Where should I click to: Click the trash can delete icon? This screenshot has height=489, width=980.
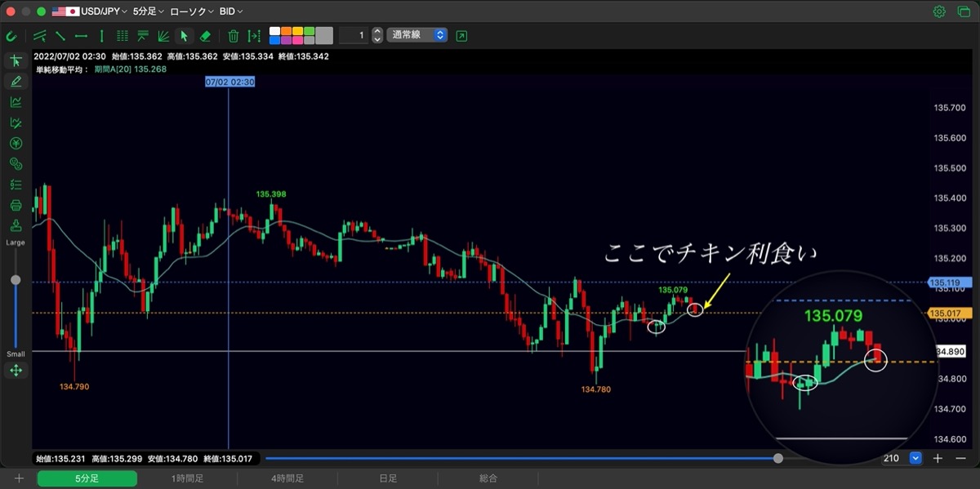click(x=234, y=36)
